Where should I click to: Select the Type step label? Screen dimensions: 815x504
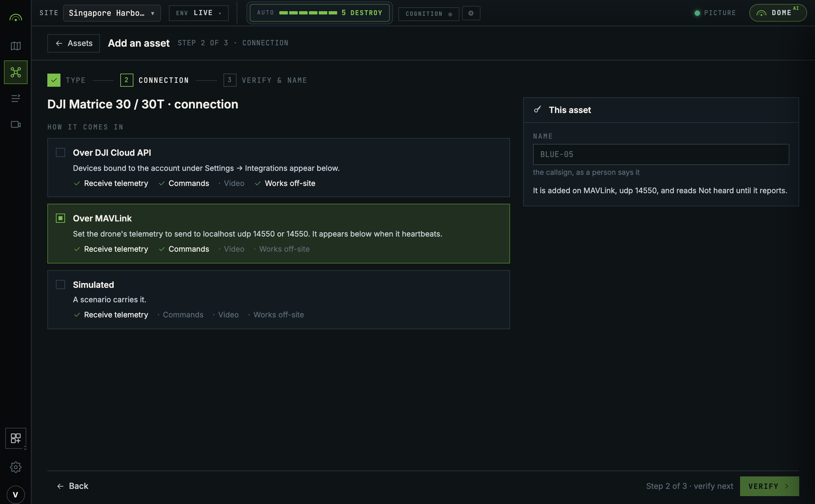click(76, 80)
